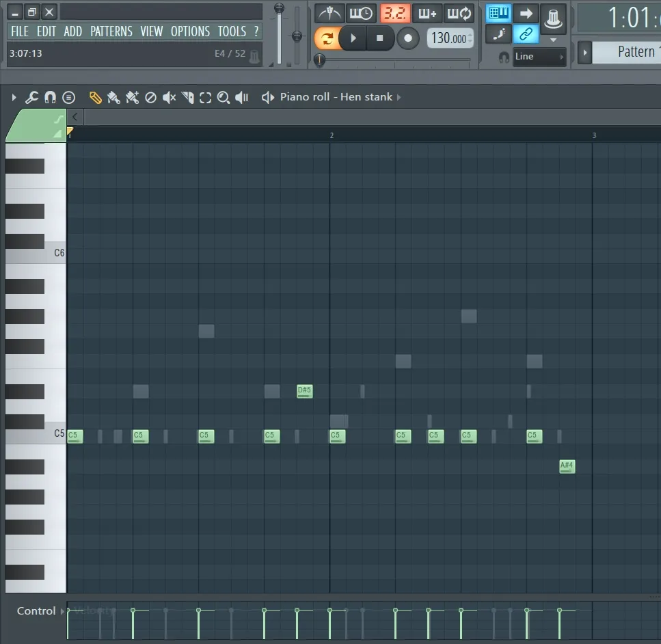Viewport: 661px width, 644px height.
Task: Select the Draw pencil tool
Action: (95, 98)
